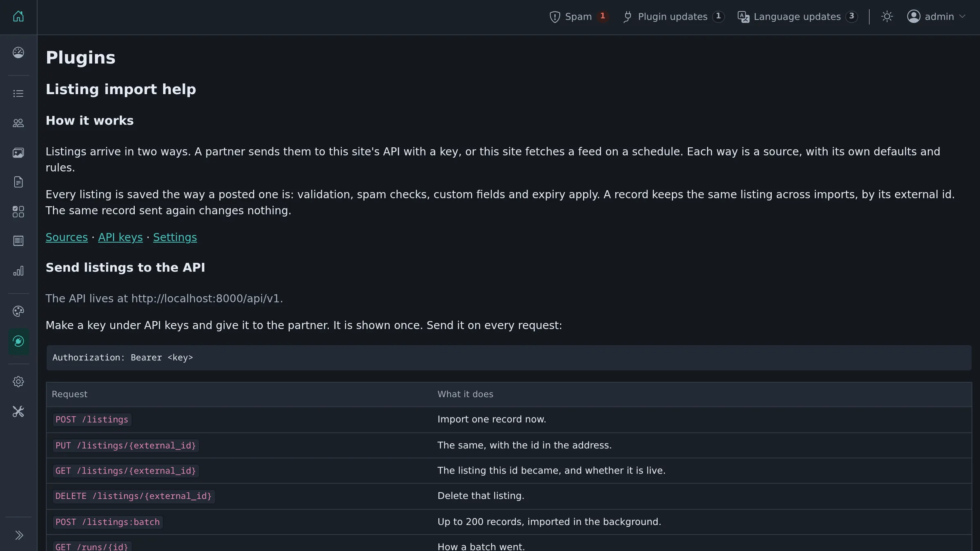
Task: Click the Spam count badge 1
Action: (602, 16)
